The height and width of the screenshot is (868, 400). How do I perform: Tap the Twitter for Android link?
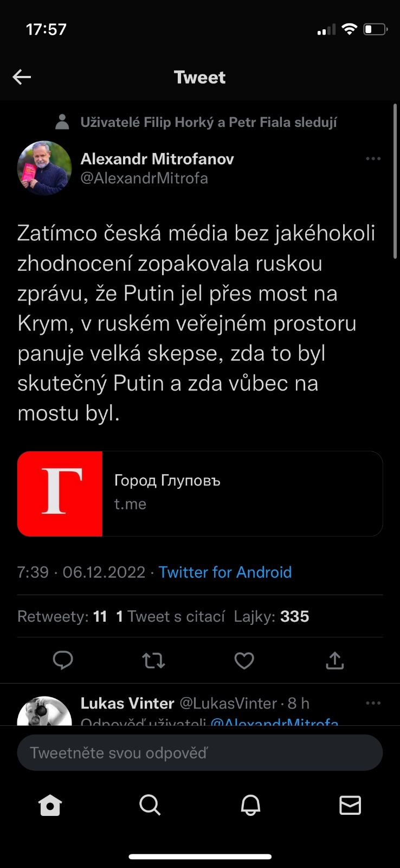(x=225, y=572)
